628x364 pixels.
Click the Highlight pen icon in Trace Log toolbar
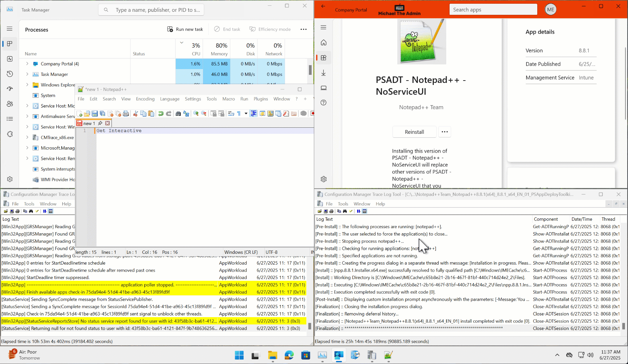(x=351, y=211)
